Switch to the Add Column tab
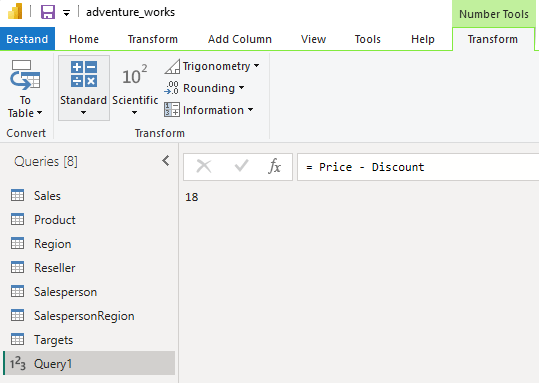The height and width of the screenshot is (383, 539). pyautogui.click(x=240, y=39)
